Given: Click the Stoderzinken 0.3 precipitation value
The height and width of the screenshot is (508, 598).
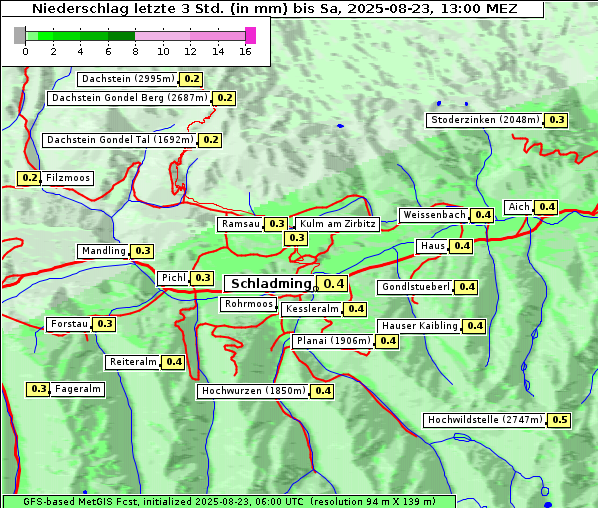Looking at the screenshot, I should (x=556, y=120).
